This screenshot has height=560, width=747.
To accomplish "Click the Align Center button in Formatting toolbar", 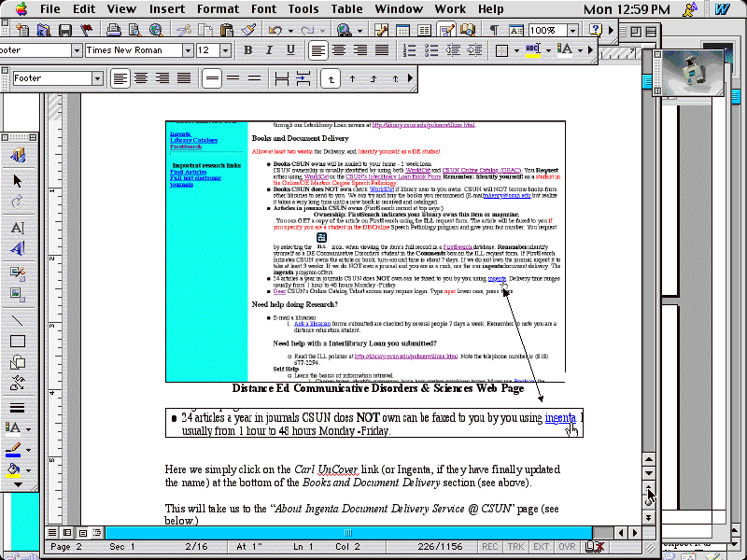I will click(339, 50).
